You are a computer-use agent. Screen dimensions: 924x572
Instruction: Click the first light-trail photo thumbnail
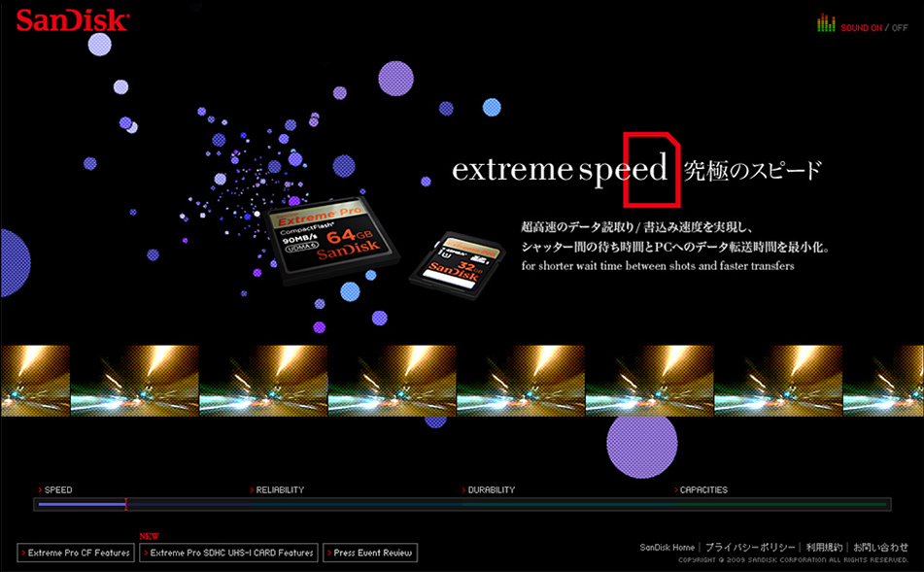pyautogui.click(x=35, y=381)
